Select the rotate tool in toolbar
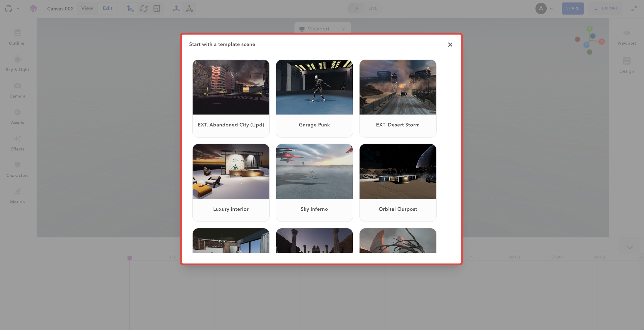Image resolution: width=644 pixels, height=330 pixels. pos(144,9)
